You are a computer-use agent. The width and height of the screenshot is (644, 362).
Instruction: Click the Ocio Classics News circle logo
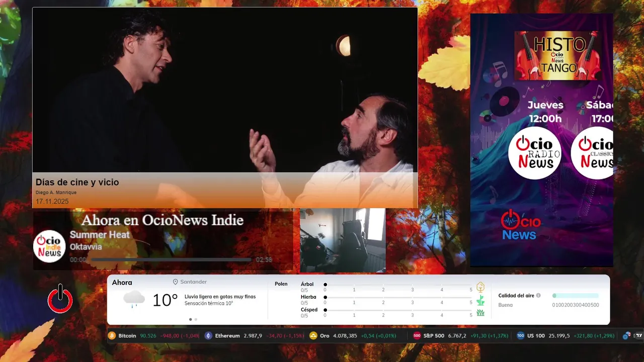(592, 153)
